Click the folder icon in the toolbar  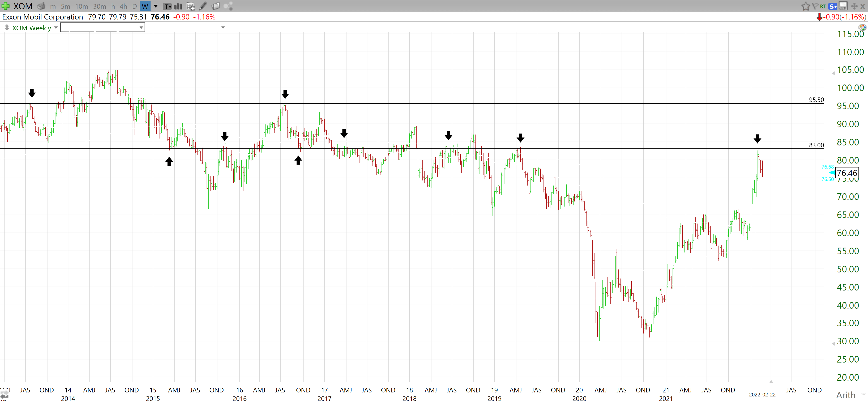click(216, 6)
